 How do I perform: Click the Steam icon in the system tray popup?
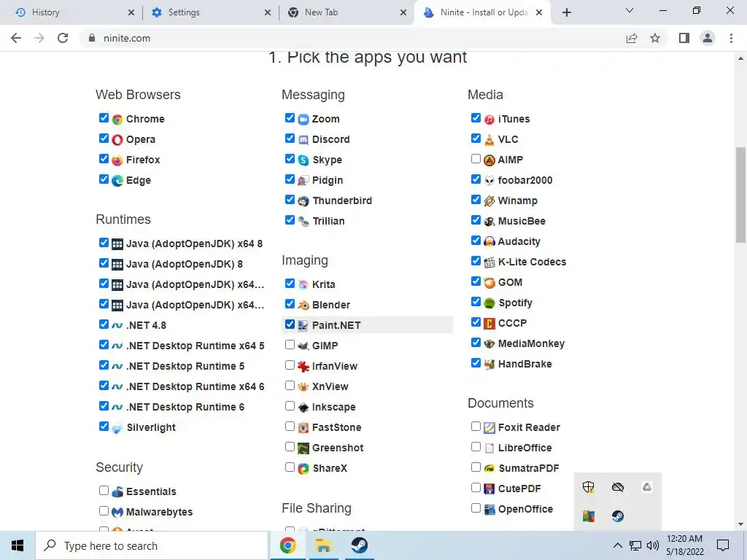pos(618,516)
